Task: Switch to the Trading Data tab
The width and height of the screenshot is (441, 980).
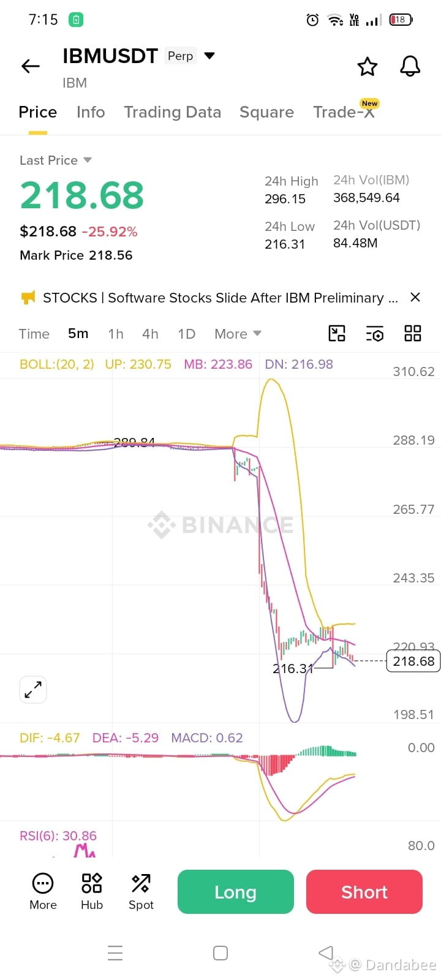Action: [x=172, y=112]
